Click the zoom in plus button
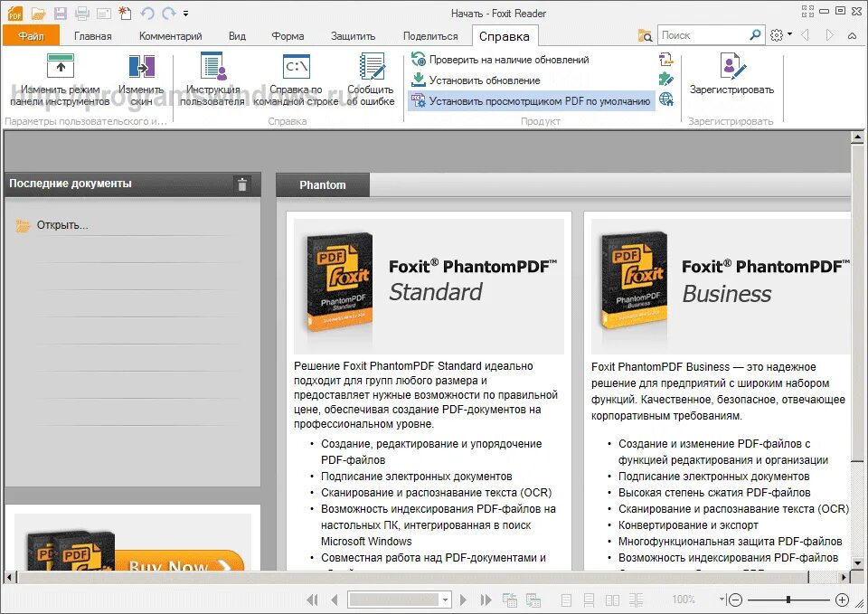 click(x=842, y=600)
